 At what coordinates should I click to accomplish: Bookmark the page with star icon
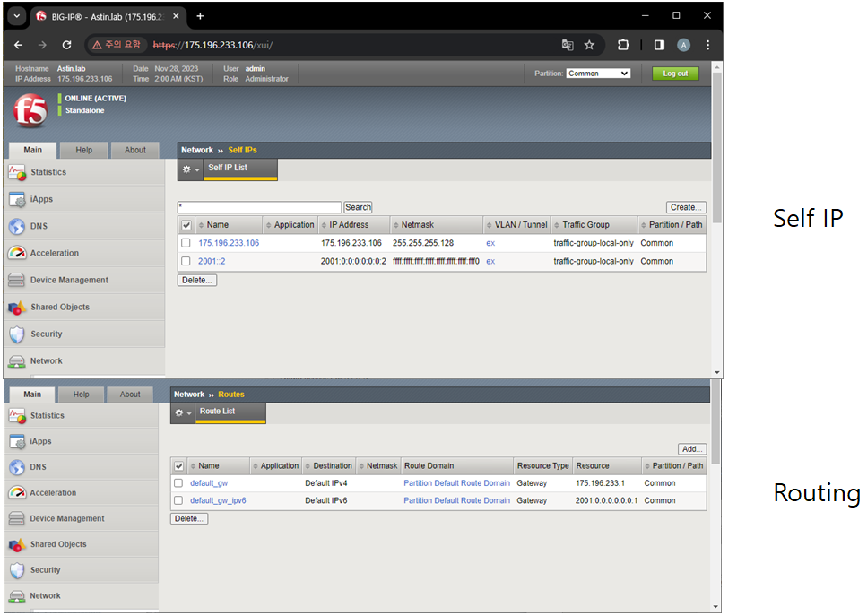tap(589, 46)
